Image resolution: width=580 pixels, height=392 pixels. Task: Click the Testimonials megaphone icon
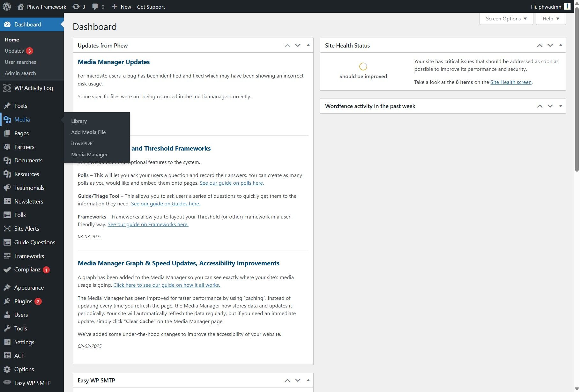click(x=7, y=188)
